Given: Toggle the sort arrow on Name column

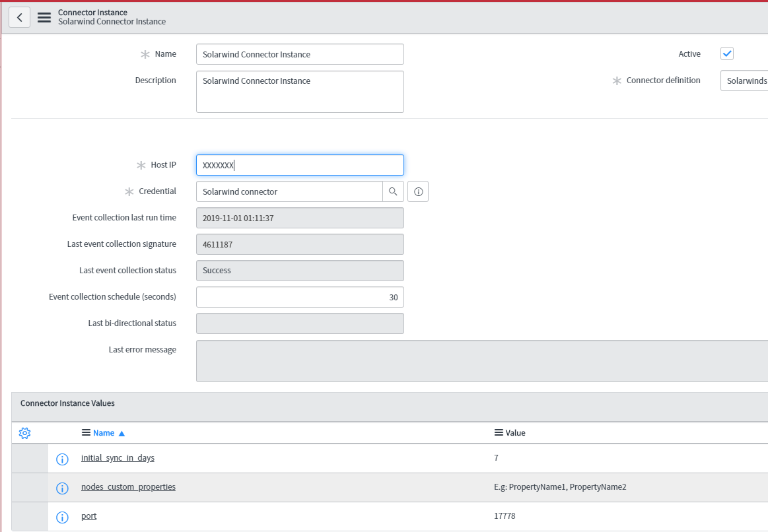Looking at the screenshot, I should pyautogui.click(x=122, y=433).
